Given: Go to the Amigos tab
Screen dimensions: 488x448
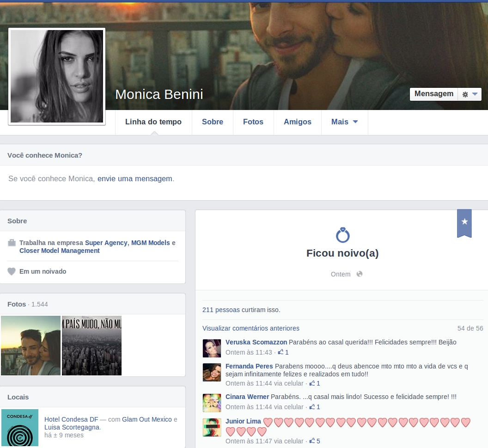Looking at the screenshot, I should tap(298, 122).
